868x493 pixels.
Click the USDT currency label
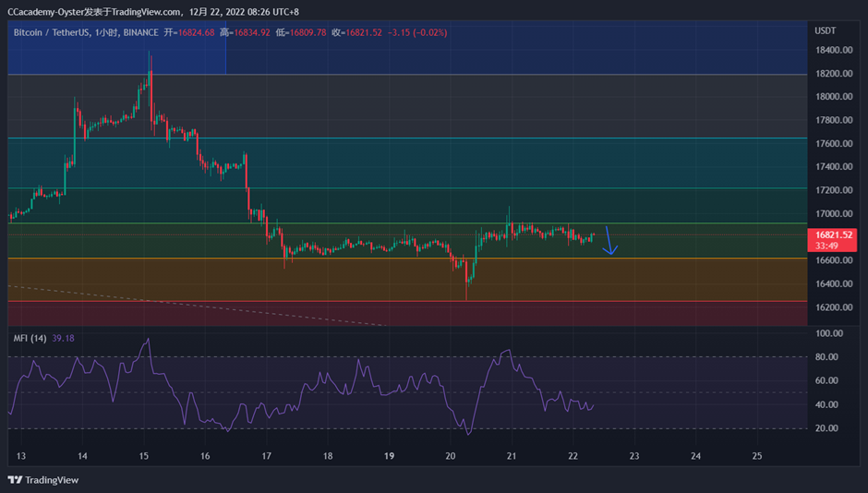click(x=825, y=31)
